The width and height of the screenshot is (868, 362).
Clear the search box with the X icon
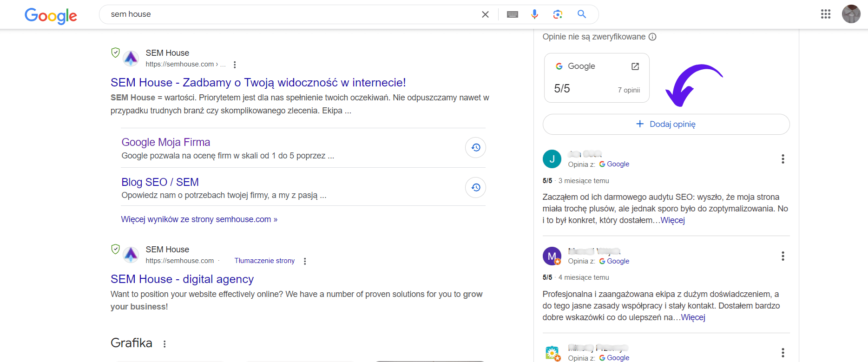point(485,14)
